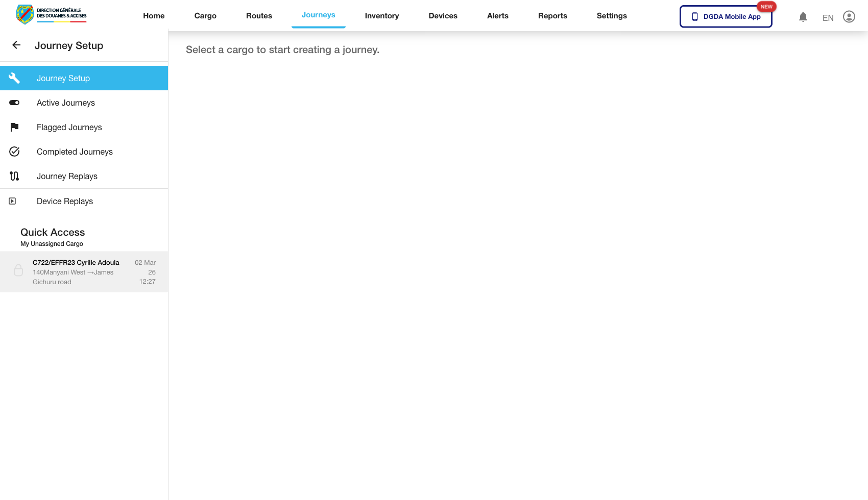Click the lock icon on the cargo card
The image size is (868, 500).
(x=18, y=270)
